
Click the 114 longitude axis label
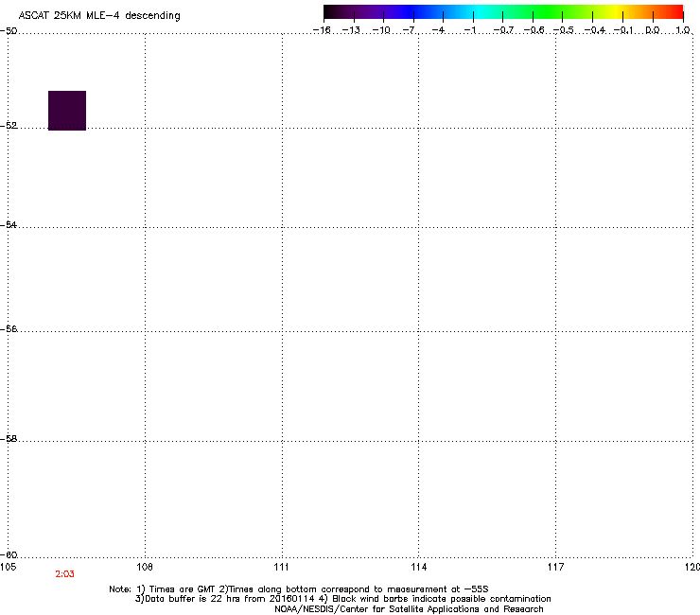pyautogui.click(x=419, y=567)
